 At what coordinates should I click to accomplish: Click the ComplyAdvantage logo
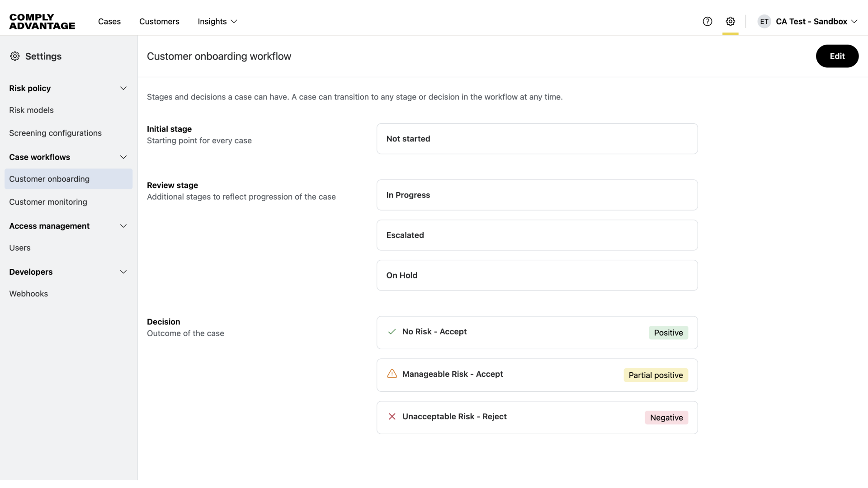(x=42, y=21)
